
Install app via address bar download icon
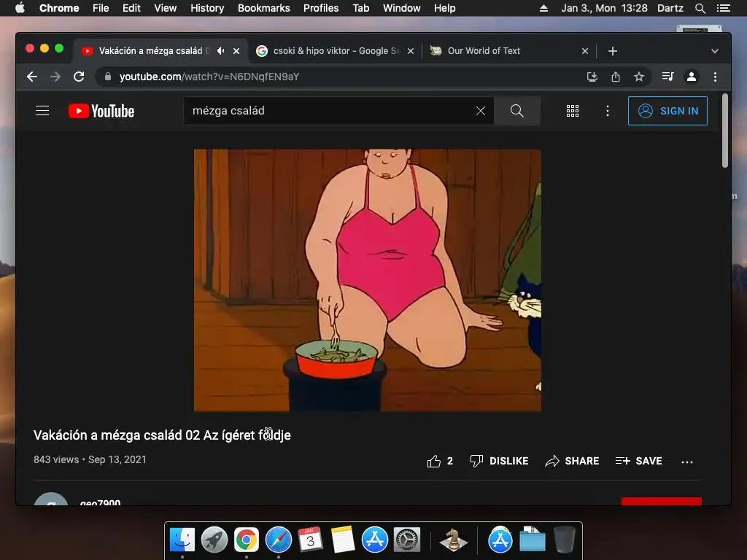[x=592, y=77]
